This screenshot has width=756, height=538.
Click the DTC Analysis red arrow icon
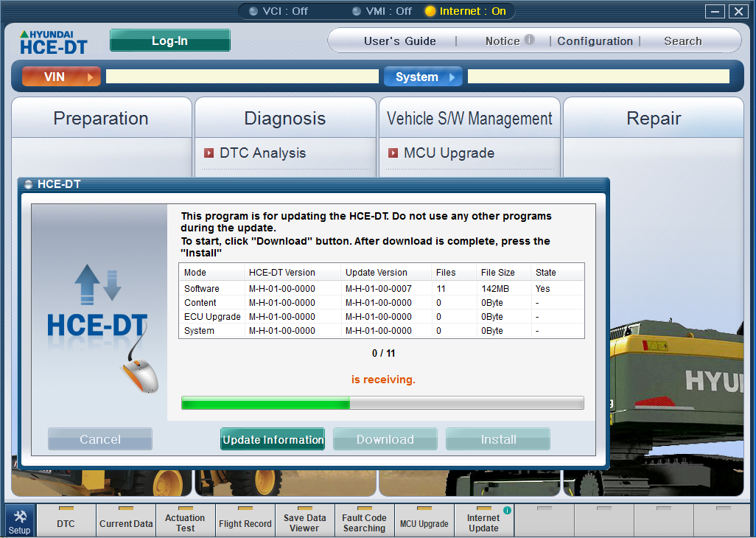click(209, 153)
